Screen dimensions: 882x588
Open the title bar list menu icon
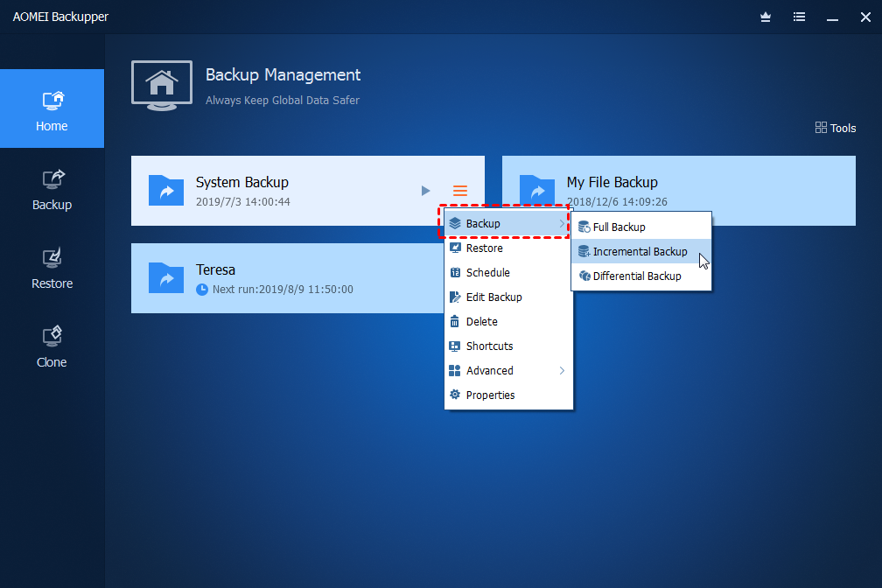coord(799,17)
